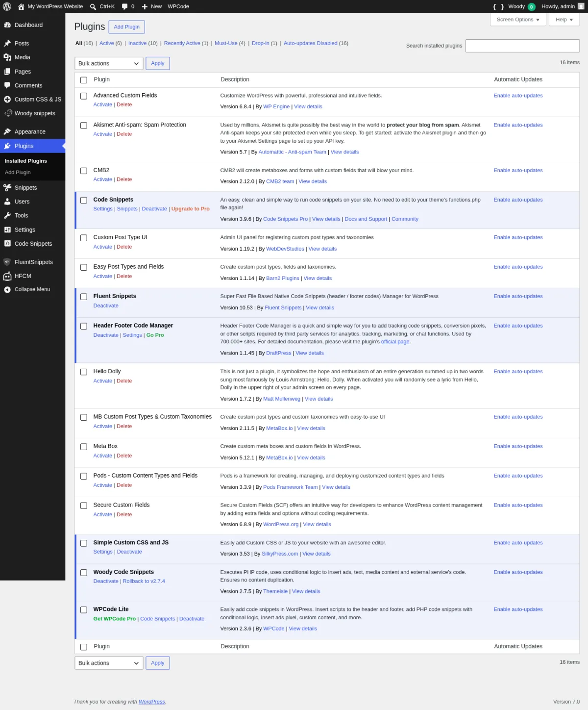The width and height of the screenshot is (588, 710).
Task: Click the WordPress logo in admin bar
Action: click(x=7, y=6)
